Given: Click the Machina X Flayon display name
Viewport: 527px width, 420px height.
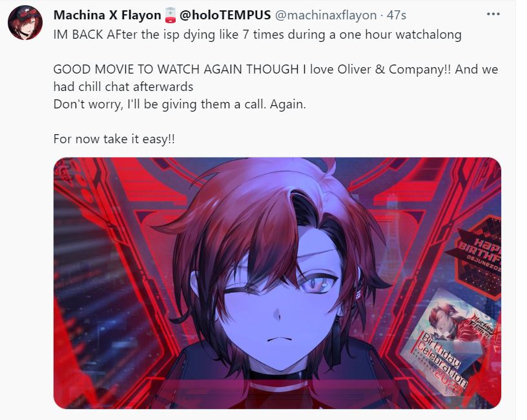Looking at the screenshot, I should tap(107, 15).
